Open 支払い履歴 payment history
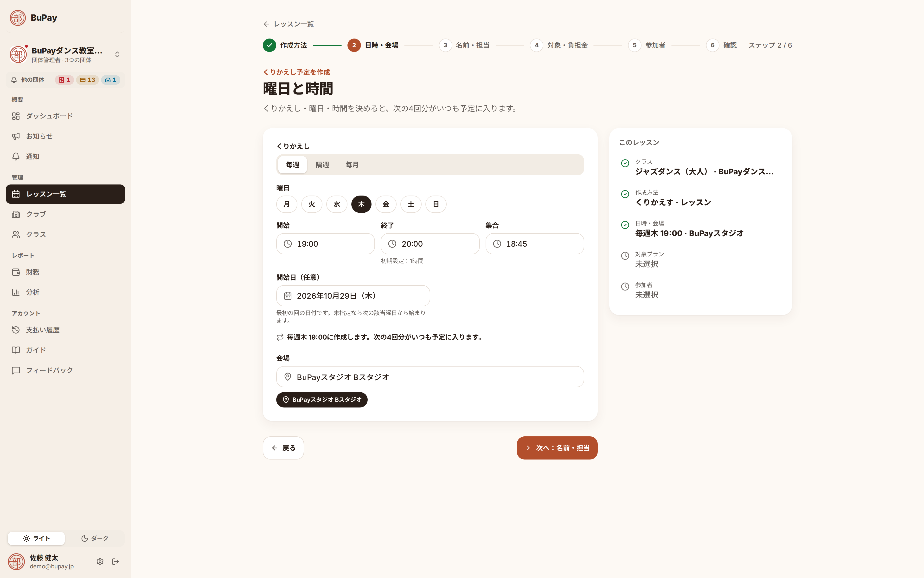The height and width of the screenshot is (578, 924). click(x=65, y=330)
